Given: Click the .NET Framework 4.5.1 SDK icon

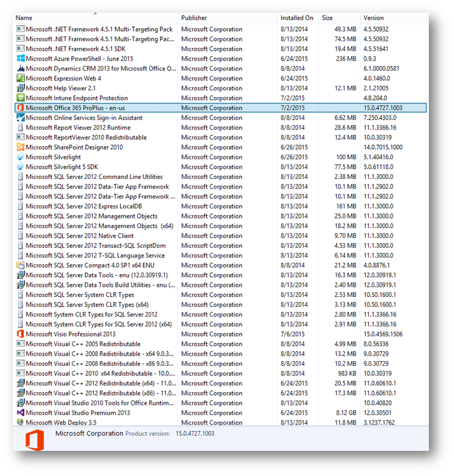Looking at the screenshot, I should pos(20,48).
